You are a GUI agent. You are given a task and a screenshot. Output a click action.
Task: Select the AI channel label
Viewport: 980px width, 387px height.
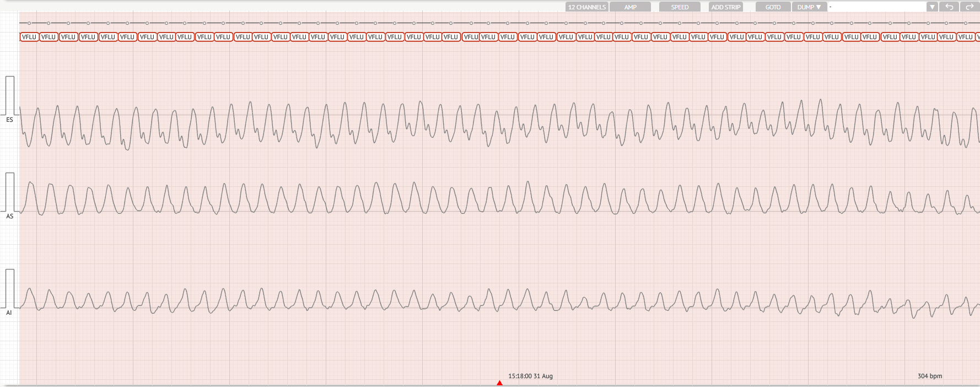(9, 313)
